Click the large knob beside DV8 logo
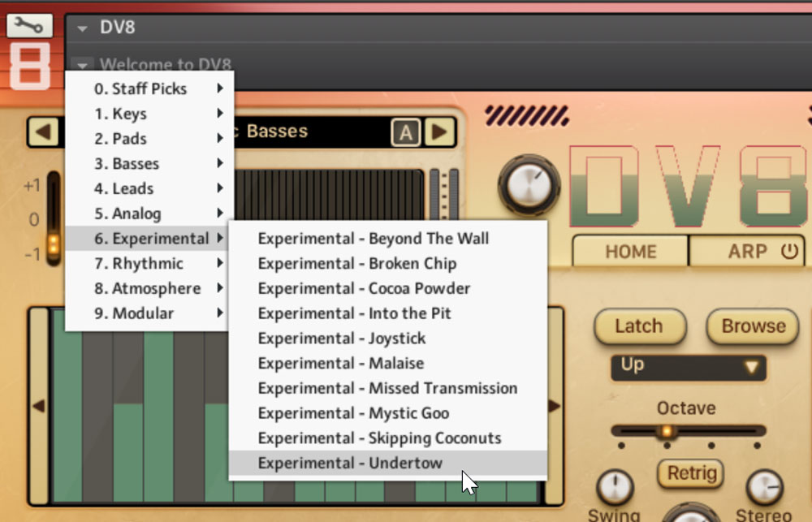812x522 pixels. click(529, 185)
